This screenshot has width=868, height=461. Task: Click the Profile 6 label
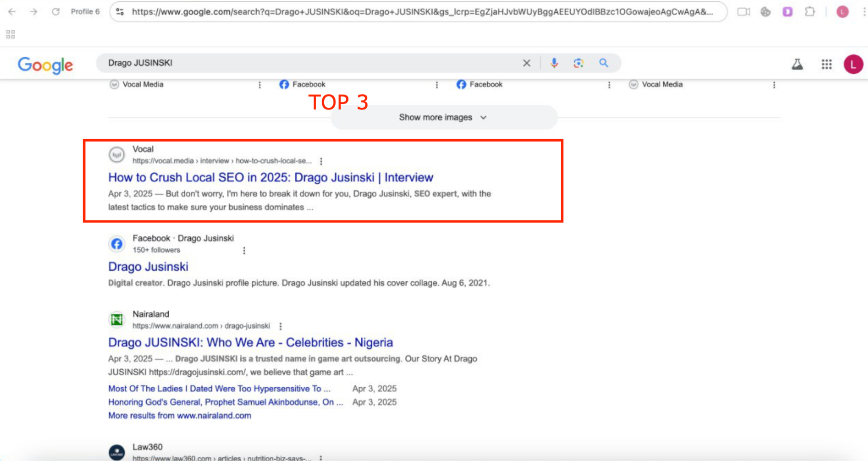click(85, 12)
